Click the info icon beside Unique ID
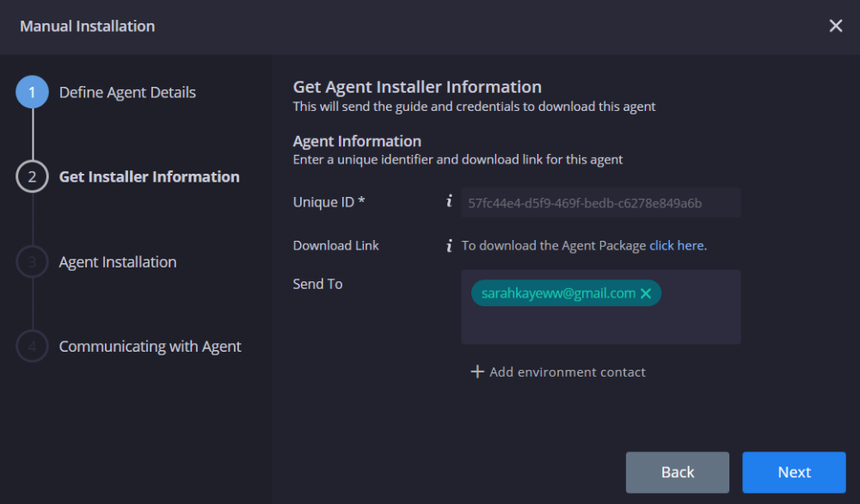The width and height of the screenshot is (860, 504). 448,201
